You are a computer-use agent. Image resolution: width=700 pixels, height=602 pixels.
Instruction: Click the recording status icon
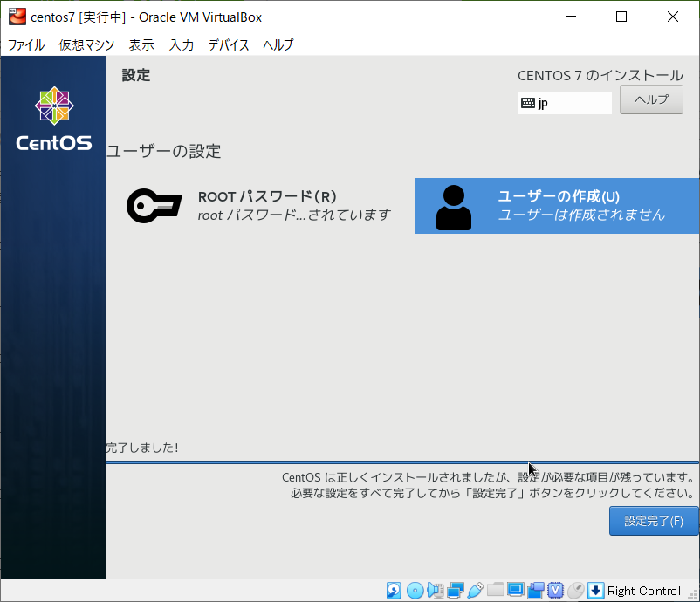coord(536,591)
